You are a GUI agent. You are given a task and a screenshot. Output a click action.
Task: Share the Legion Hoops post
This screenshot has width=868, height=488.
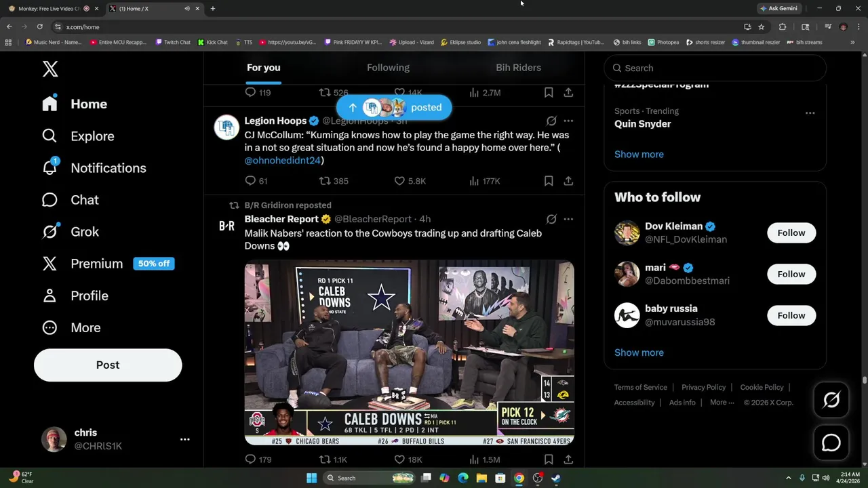(x=568, y=181)
